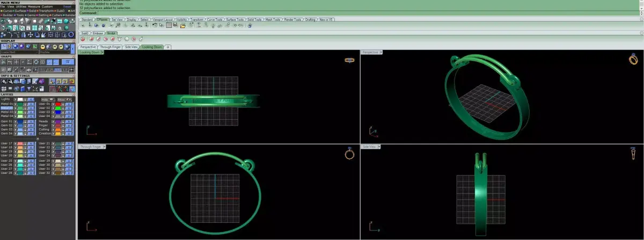Screen dimensions: 644x240
Task: Switch to the Through Finger viewport tab
Action: pyautogui.click(x=110, y=47)
